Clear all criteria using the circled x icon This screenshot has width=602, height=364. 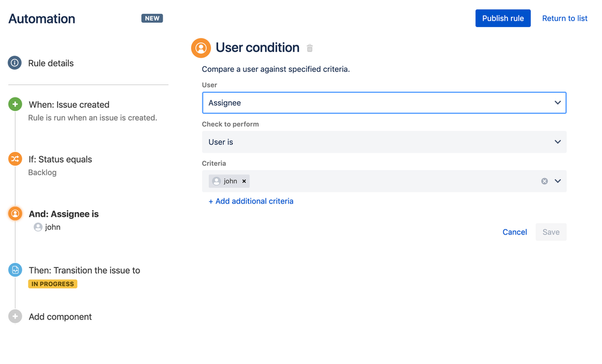544,180
